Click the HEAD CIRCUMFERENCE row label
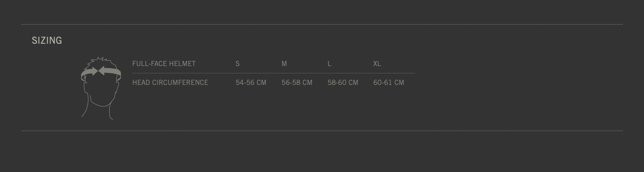644x172 pixels. pyautogui.click(x=170, y=82)
